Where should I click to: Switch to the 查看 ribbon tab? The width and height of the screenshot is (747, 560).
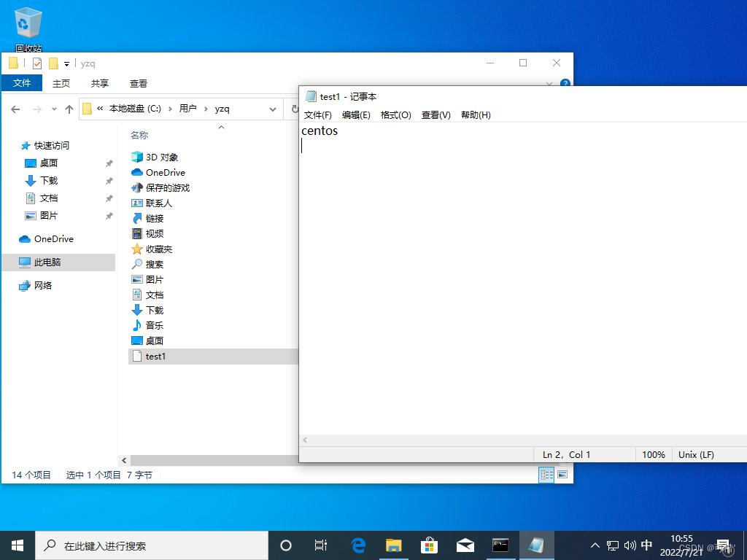click(138, 83)
